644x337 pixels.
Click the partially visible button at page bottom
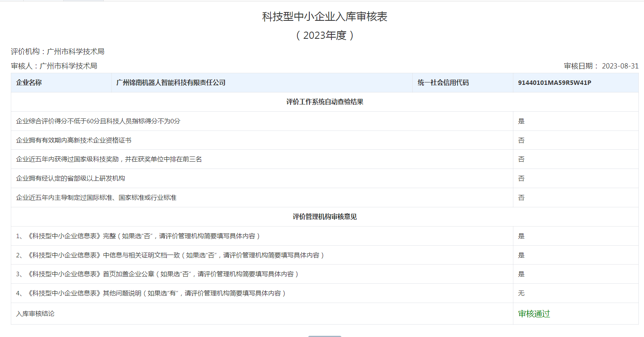[x=325, y=336]
